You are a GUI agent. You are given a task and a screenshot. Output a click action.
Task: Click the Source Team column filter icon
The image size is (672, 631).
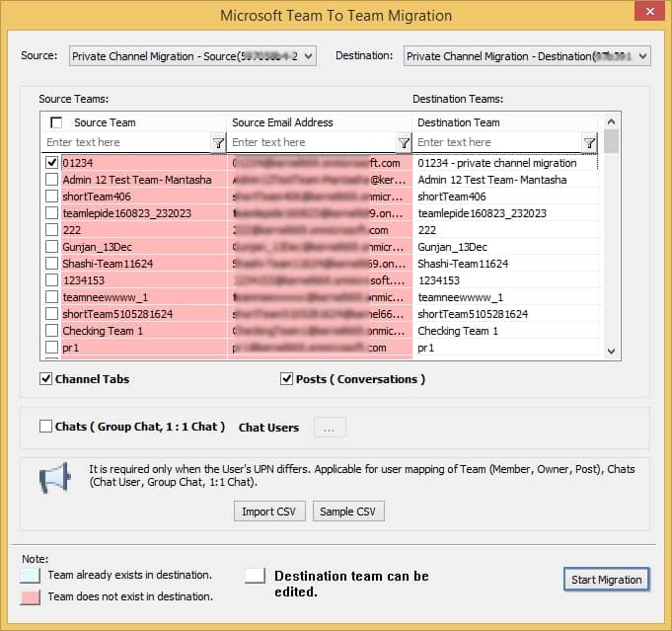(x=218, y=143)
